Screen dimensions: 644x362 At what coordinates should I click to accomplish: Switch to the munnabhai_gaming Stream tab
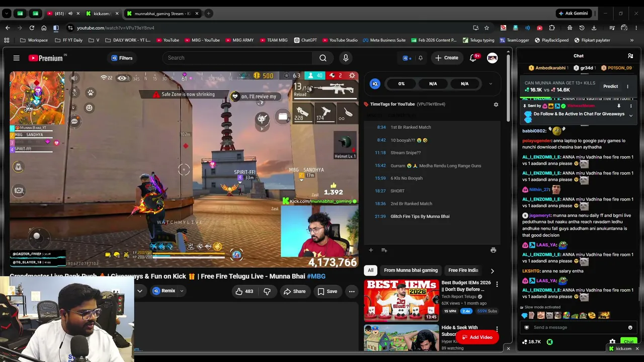click(x=162, y=14)
